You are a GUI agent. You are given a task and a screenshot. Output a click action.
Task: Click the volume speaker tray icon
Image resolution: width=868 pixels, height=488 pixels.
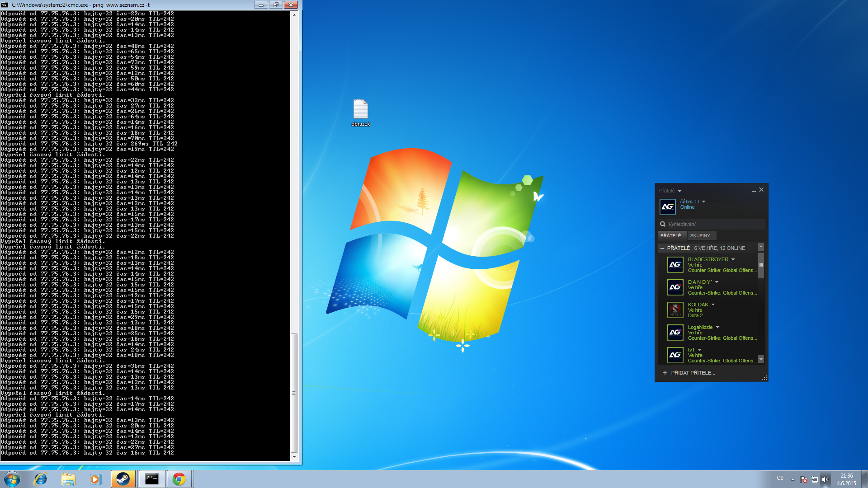(825, 479)
